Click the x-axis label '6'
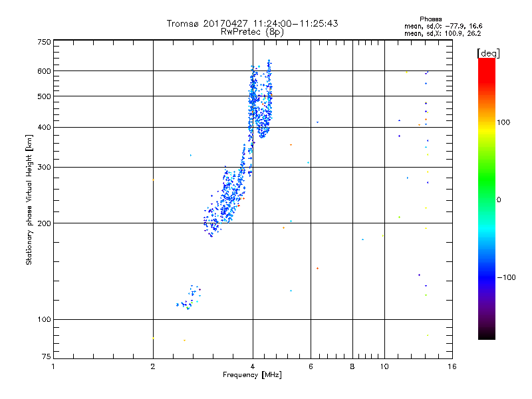This screenshot has height=399, width=532. pyautogui.click(x=311, y=366)
